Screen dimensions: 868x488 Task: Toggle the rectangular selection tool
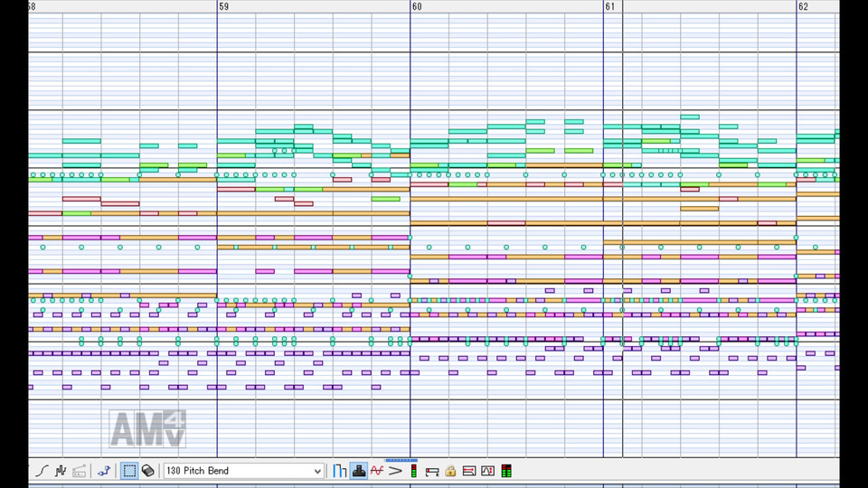click(x=129, y=471)
